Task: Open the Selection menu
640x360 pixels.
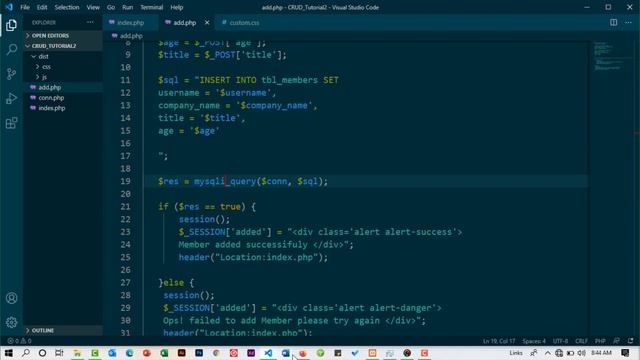Action: tap(67, 7)
